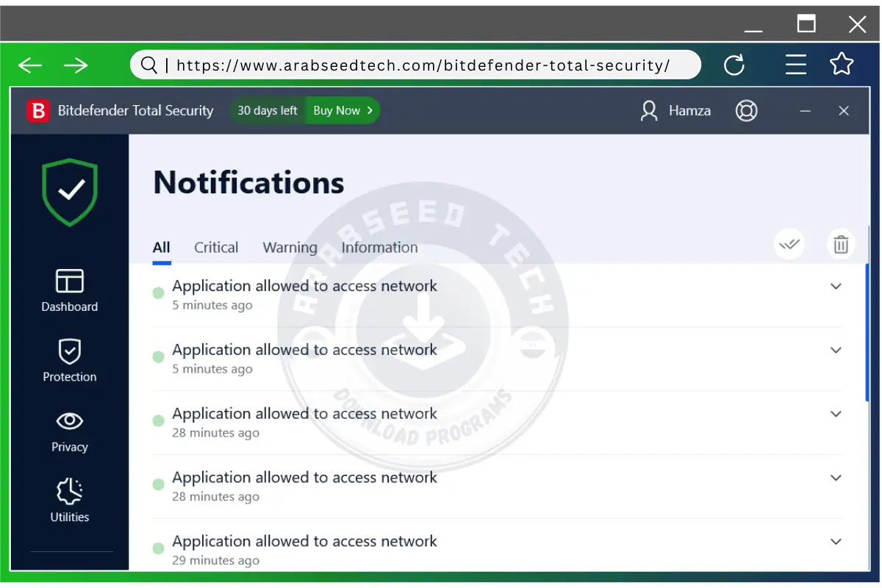Click the 30 days left label

point(266,110)
